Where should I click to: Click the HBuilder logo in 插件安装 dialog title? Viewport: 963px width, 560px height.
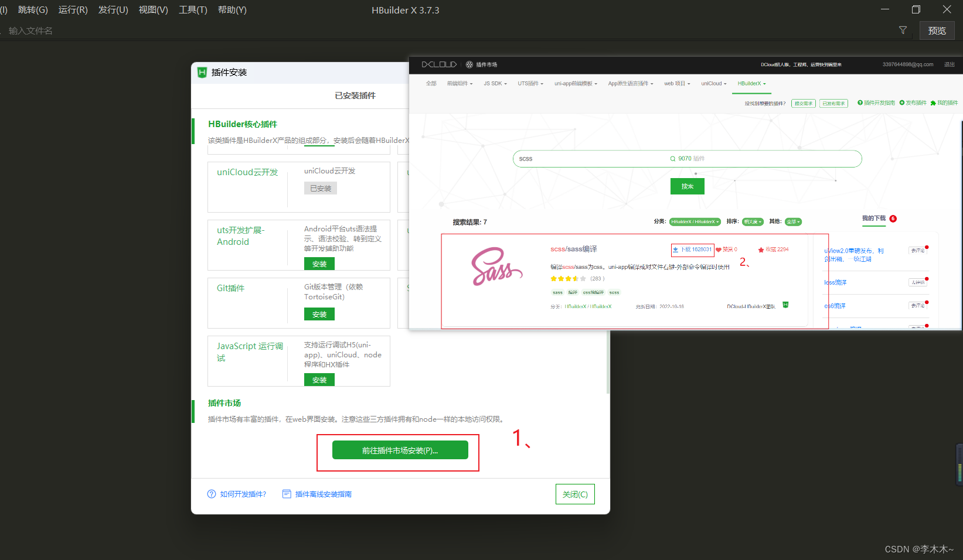click(202, 72)
